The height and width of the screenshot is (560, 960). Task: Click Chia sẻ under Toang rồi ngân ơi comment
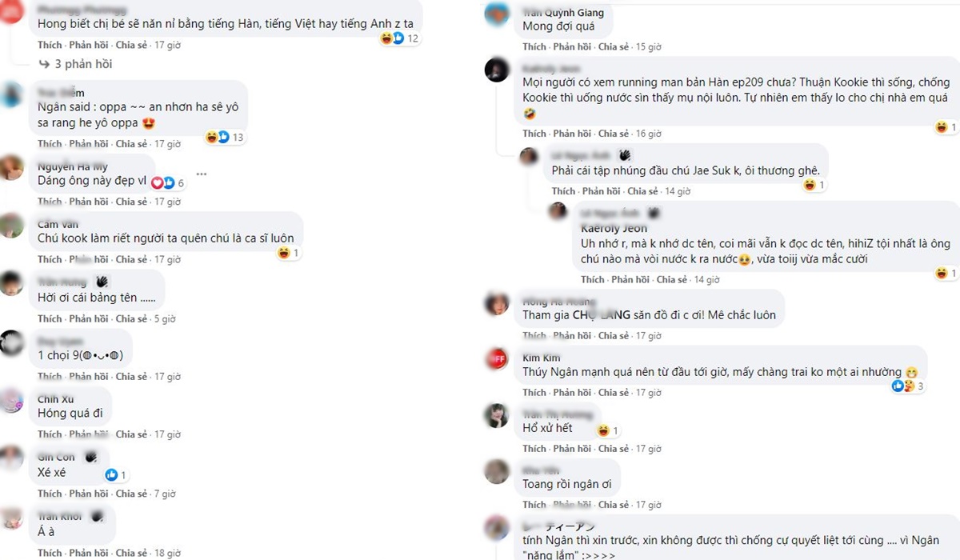[614, 505]
